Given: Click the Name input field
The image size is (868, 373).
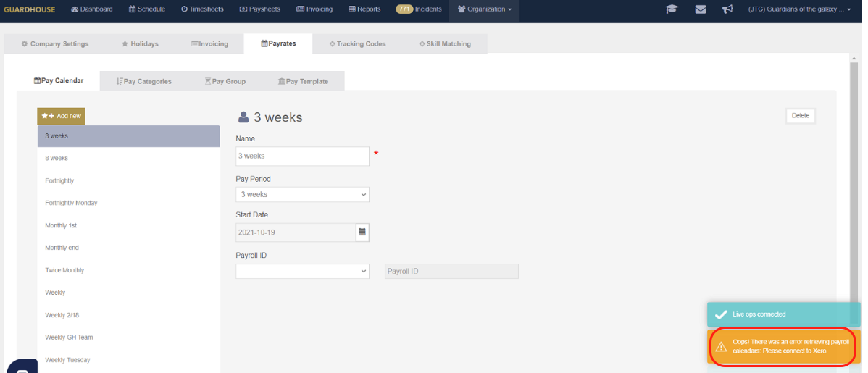Looking at the screenshot, I should pos(302,156).
